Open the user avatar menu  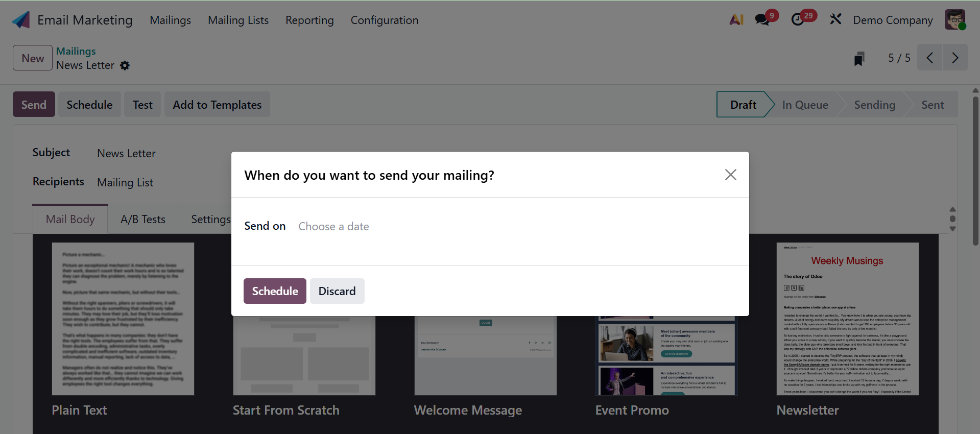click(x=954, y=20)
